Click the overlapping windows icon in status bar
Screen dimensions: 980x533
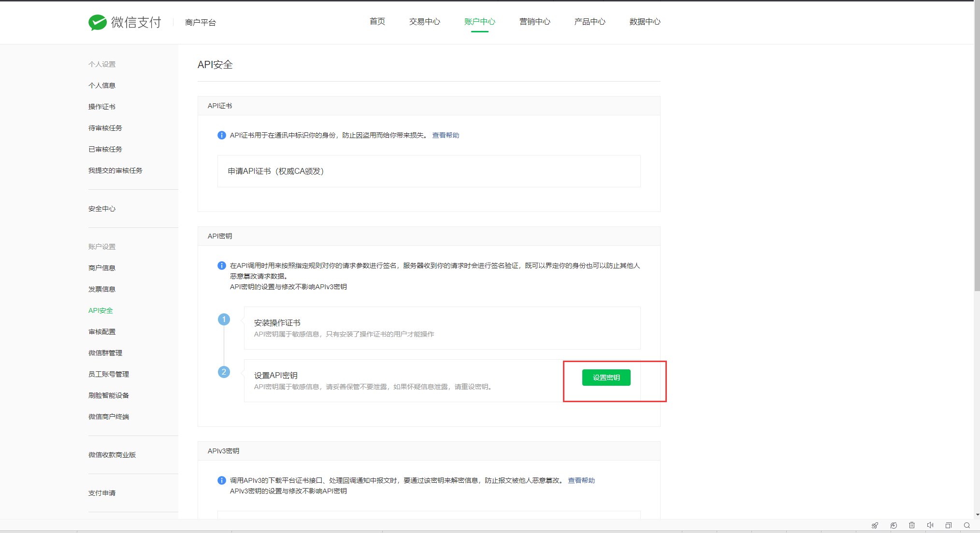(x=949, y=525)
